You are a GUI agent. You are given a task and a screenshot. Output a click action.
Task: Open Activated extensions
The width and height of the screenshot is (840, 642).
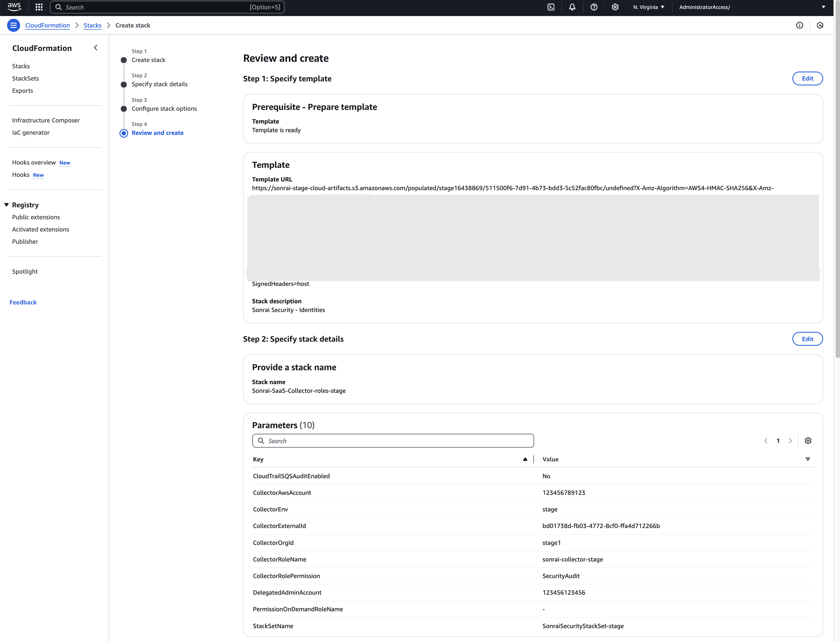coord(41,229)
